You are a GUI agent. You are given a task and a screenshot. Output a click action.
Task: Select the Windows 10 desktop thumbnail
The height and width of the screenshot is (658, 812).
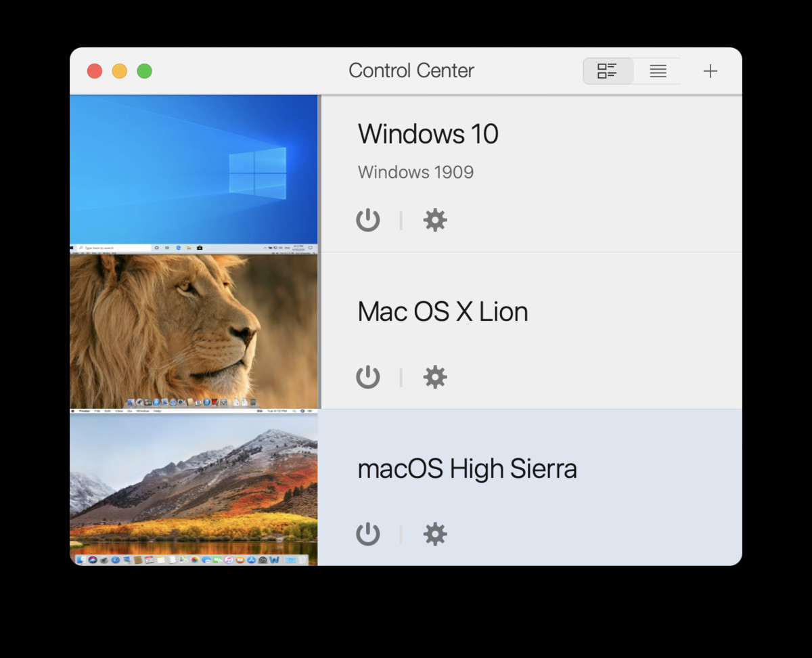[x=194, y=174]
